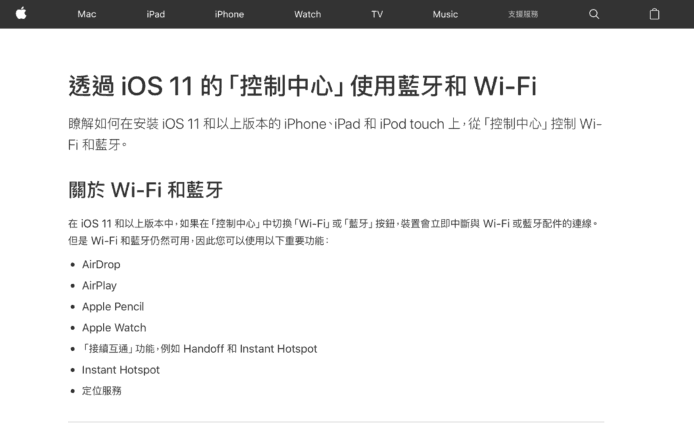
Task: Click the Apple Watch list entry
Action: 114,327
